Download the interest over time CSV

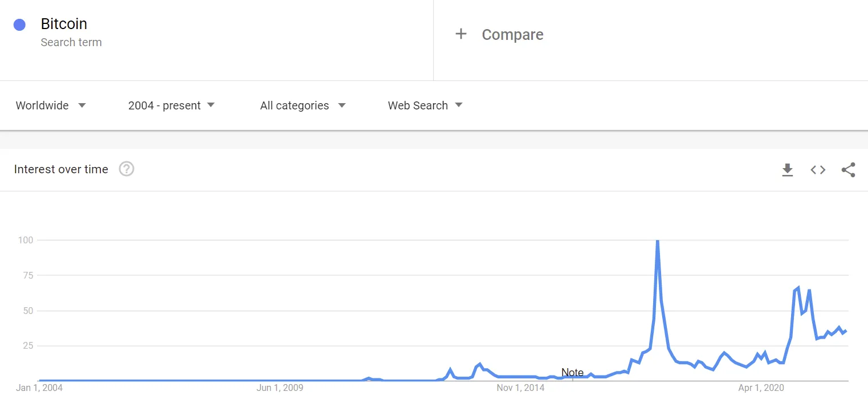[x=788, y=170]
